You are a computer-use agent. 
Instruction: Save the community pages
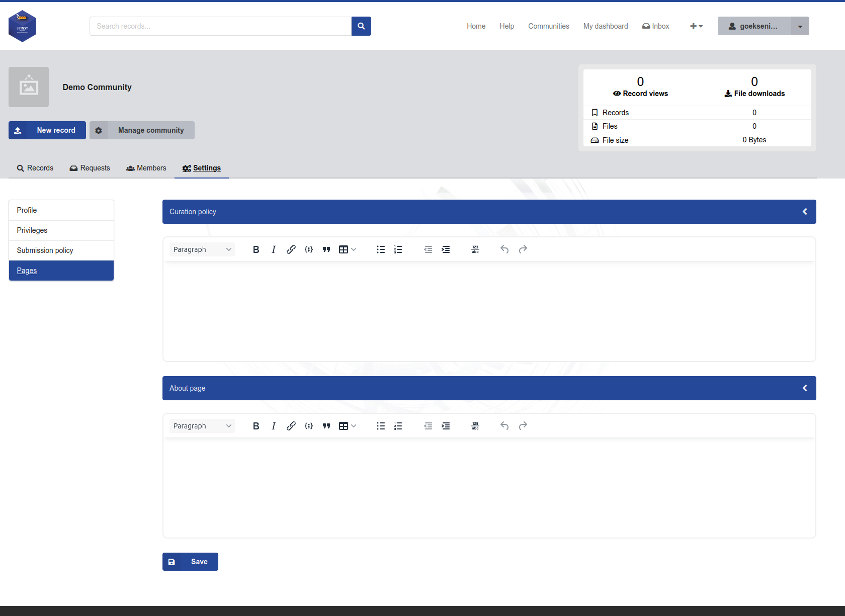click(190, 562)
